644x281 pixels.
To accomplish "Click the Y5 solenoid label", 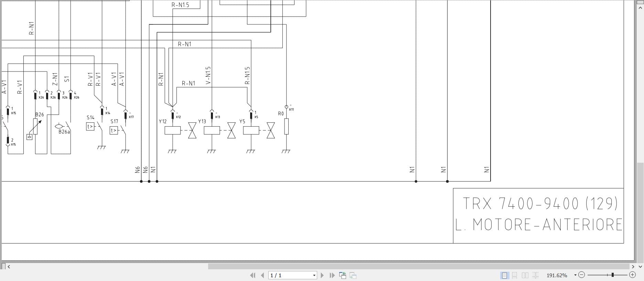I will 242,121.
